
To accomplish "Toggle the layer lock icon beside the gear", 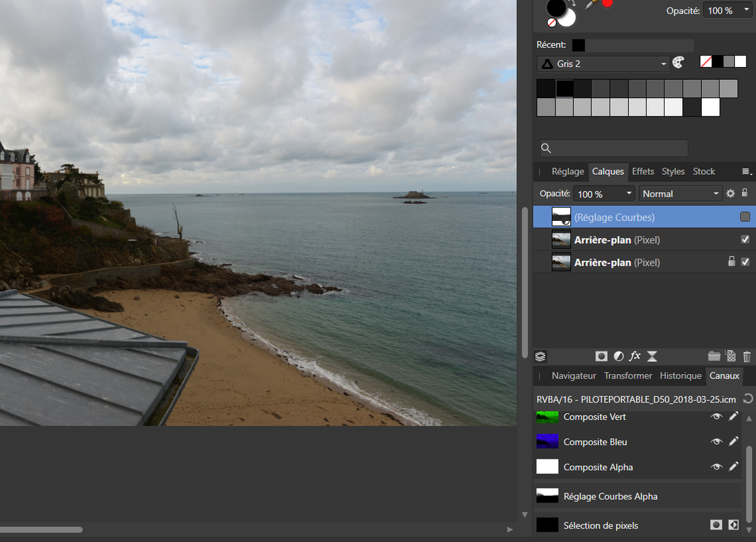I will tap(745, 193).
